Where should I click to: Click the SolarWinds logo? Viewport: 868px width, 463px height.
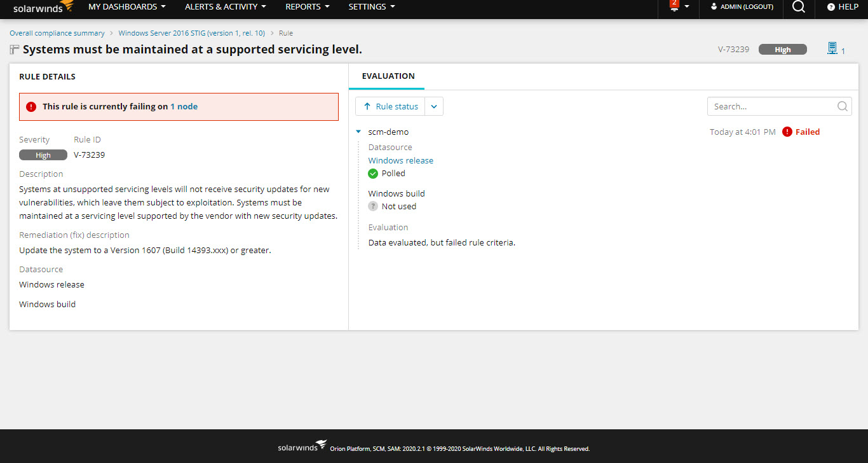(x=43, y=7)
